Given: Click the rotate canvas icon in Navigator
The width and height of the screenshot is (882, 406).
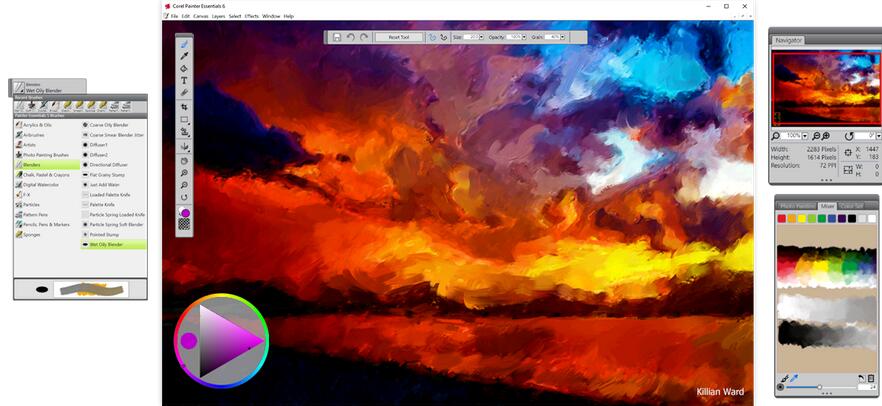Looking at the screenshot, I should tap(849, 136).
